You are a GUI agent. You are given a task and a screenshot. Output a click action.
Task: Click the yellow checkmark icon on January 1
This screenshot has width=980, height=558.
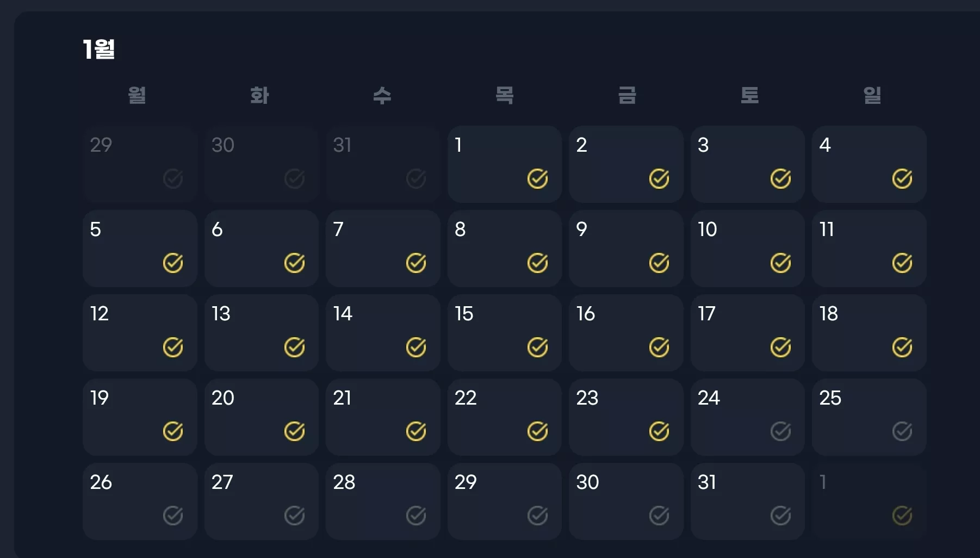click(x=537, y=178)
